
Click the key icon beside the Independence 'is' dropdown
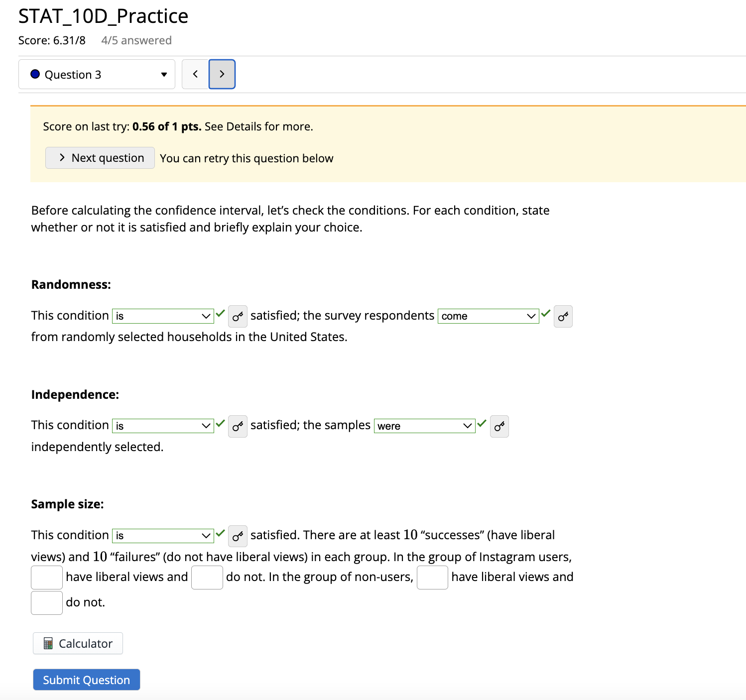(238, 426)
